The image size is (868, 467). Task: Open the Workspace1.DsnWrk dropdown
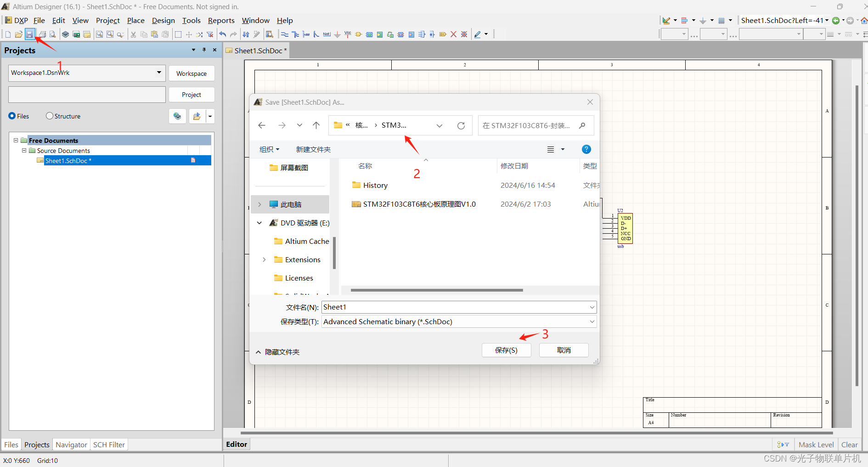159,73
